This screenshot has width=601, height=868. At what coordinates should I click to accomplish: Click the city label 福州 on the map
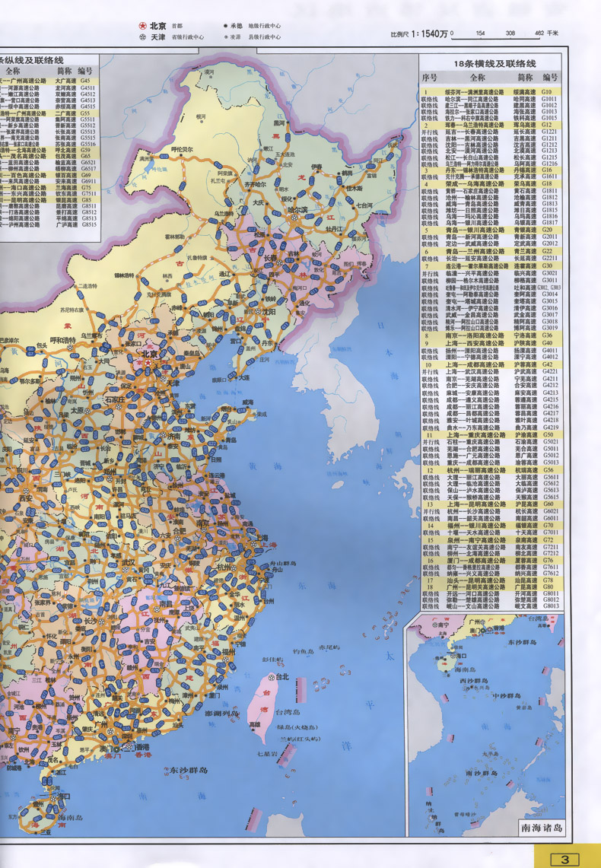[228, 651]
